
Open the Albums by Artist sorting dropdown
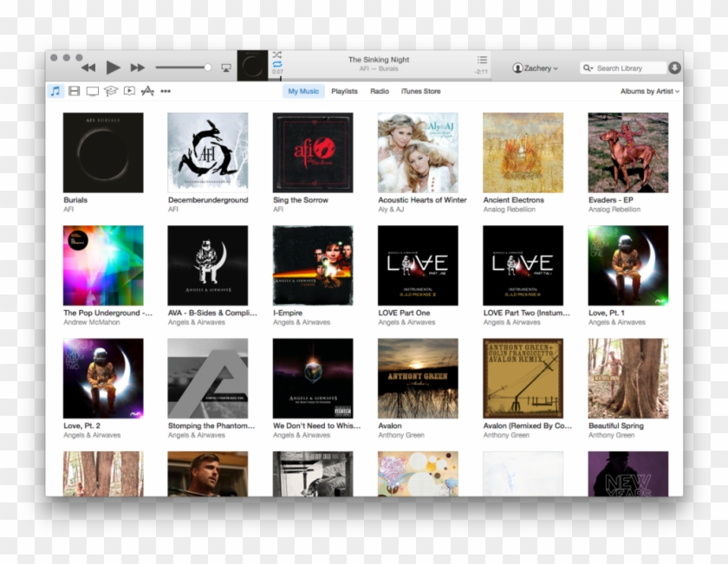point(649,90)
